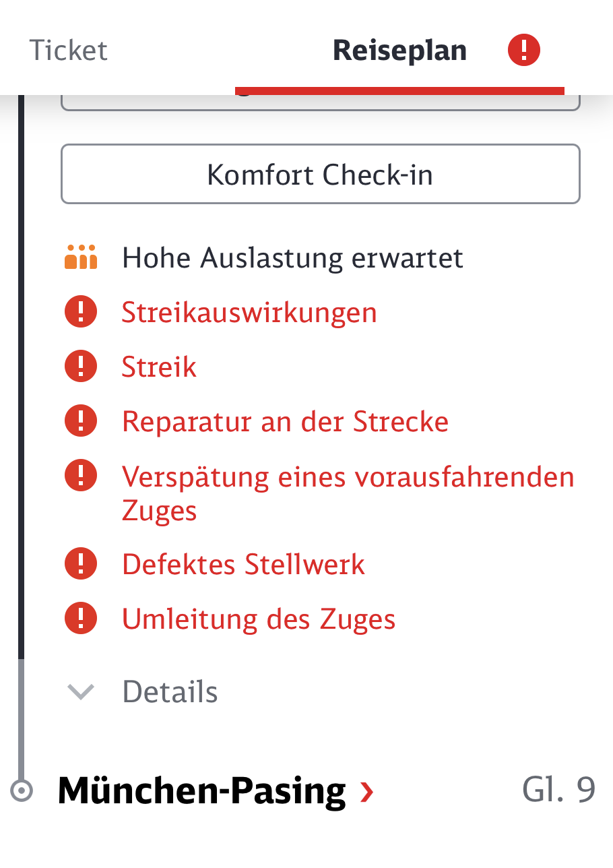Tap the Hohe Auslastung erwartet text
613x868 pixels.
[292, 257]
